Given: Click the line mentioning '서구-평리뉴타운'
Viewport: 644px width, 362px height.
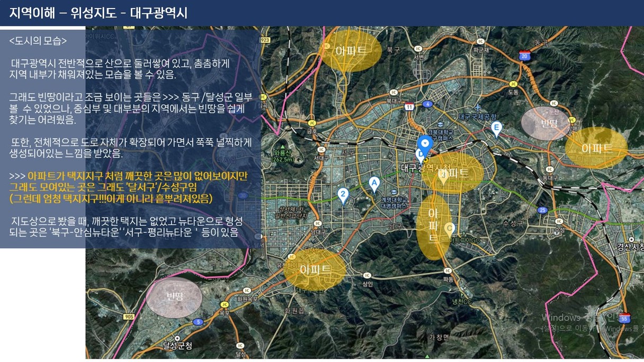Looking at the screenshot, I should point(123,232).
